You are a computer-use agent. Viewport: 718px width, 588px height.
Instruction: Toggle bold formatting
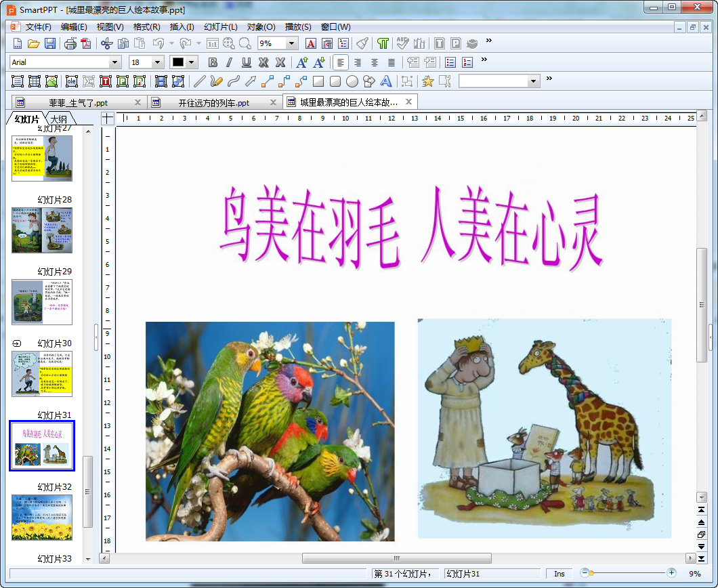[x=213, y=62]
